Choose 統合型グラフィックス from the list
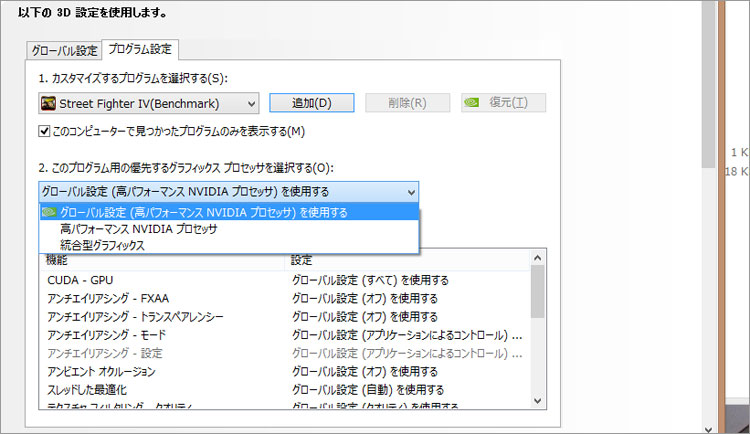The width and height of the screenshot is (750, 434). point(102,245)
